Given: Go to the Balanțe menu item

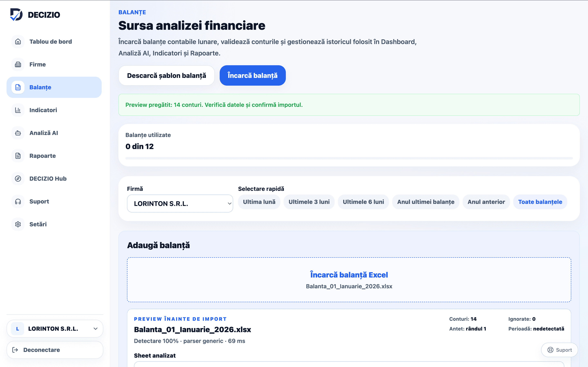Looking at the screenshot, I should pyautogui.click(x=54, y=87).
